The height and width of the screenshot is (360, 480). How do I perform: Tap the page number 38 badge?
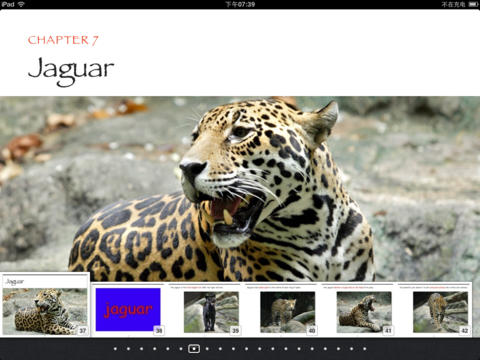[x=159, y=330]
